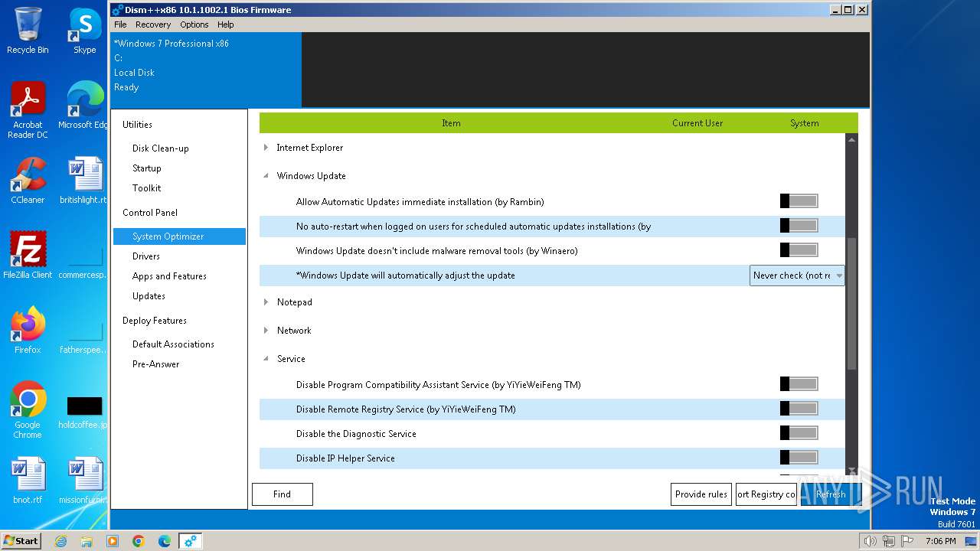Toggle Allow Automatic Updates immediate installation
980x551 pixels.
click(x=799, y=201)
